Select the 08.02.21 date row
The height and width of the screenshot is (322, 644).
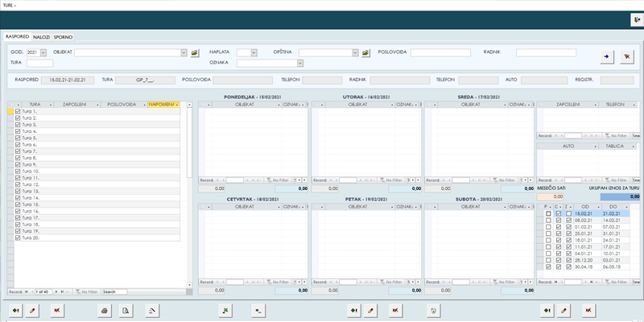point(584,220)
